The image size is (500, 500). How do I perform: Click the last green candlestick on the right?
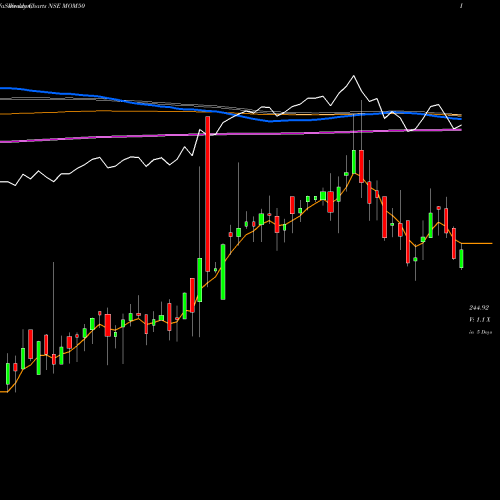coord(461,258)
